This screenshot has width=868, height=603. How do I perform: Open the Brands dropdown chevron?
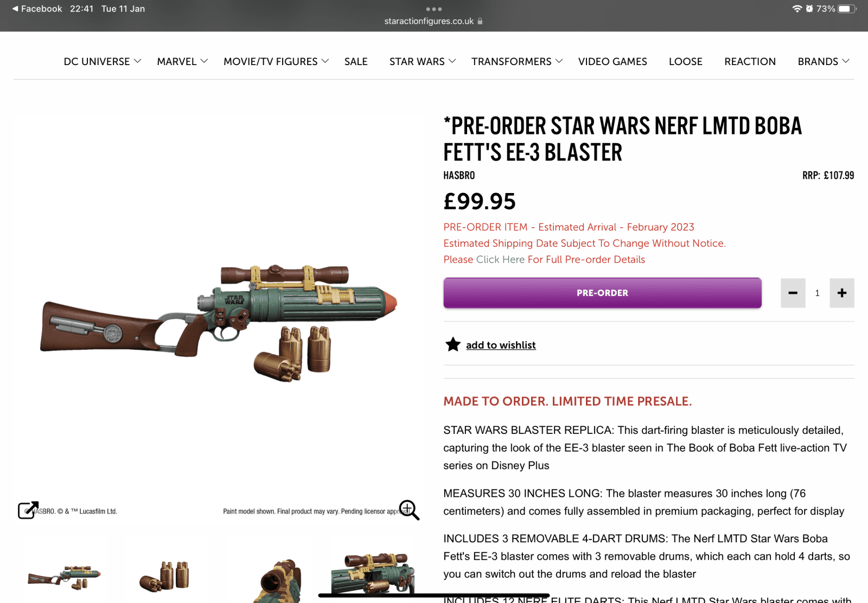click(846, 61)
